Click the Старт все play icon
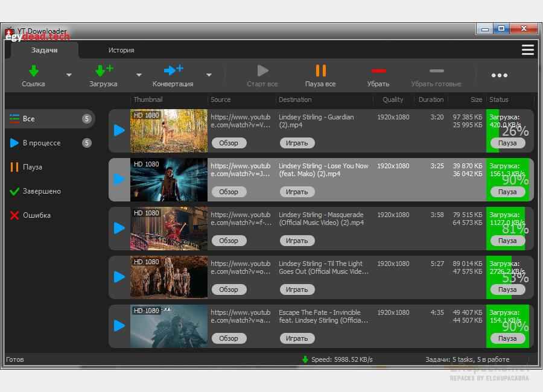The height and width of the screenshot is (392, 543). [262, 69]
